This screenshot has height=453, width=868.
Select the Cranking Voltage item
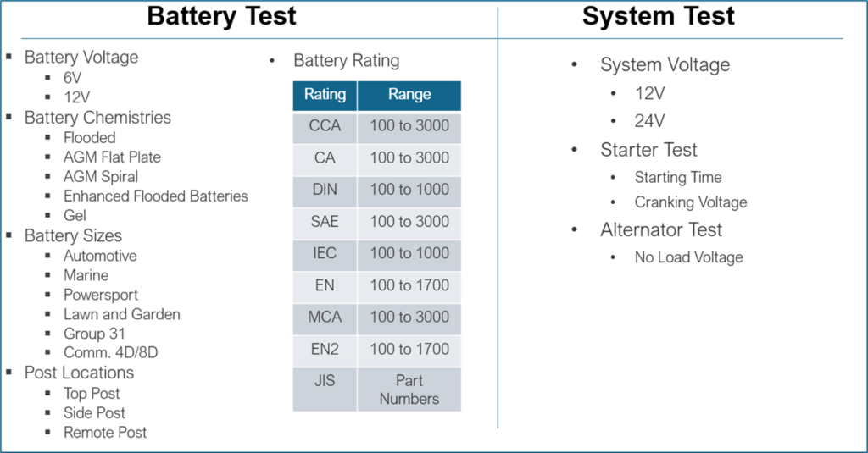(x=691, y=202)
